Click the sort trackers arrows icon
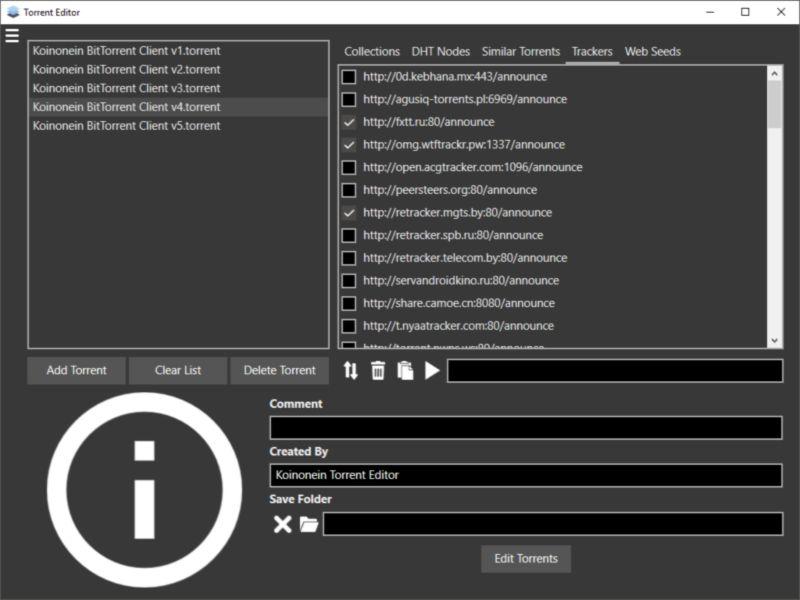The width and height of the screenshot is (800, 600). pos(351,370)
